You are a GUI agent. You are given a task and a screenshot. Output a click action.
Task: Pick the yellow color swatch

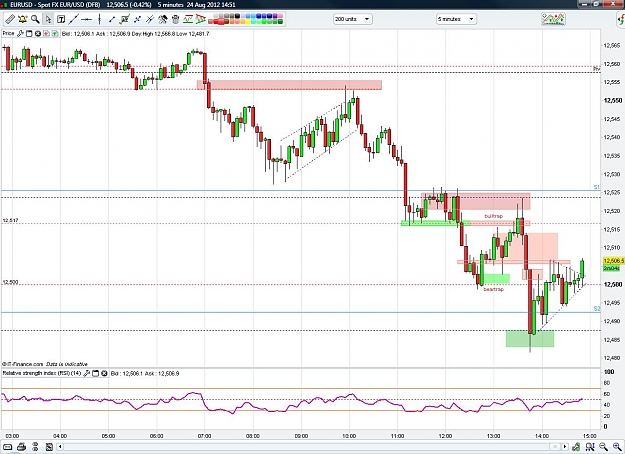click(248, 22)
